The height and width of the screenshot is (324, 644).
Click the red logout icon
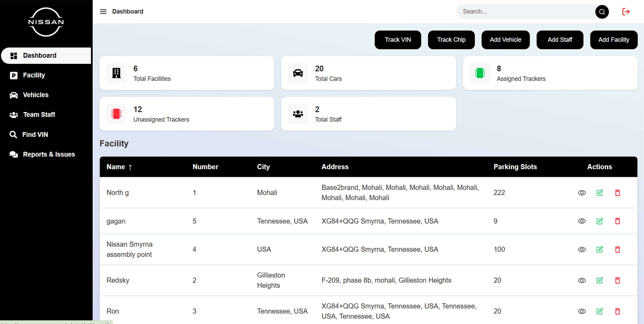pyautogui.click(x=626, y=12)
